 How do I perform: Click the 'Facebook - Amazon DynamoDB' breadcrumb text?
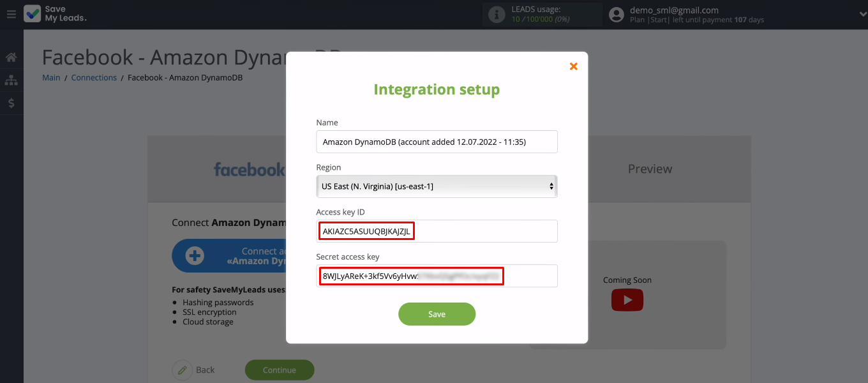point(185,78)
